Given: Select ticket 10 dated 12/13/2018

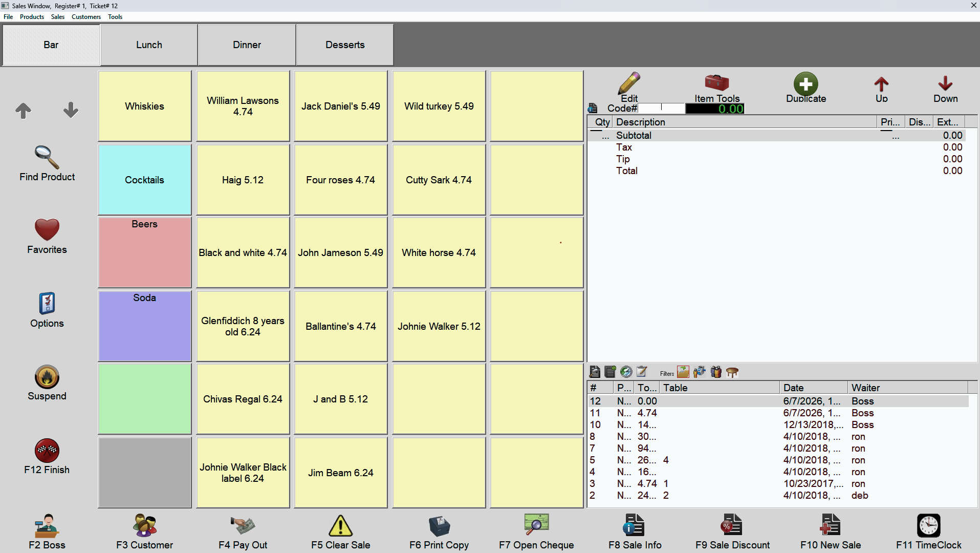Looking at the screenshot, I should click(778, 424).
